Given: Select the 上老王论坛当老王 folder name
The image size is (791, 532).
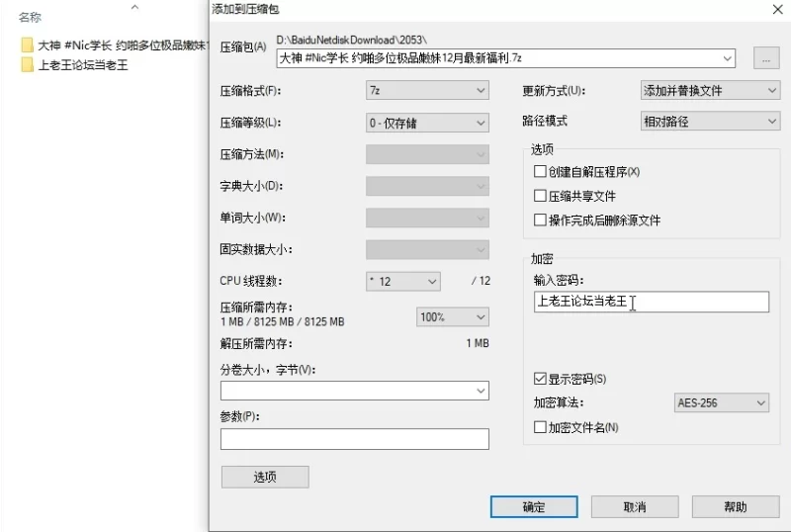Looking at the screenshot, I should click(83, 65).
